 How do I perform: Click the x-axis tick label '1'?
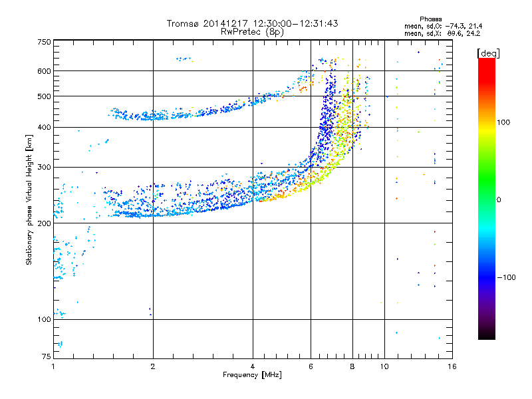[x=53, y=366]
